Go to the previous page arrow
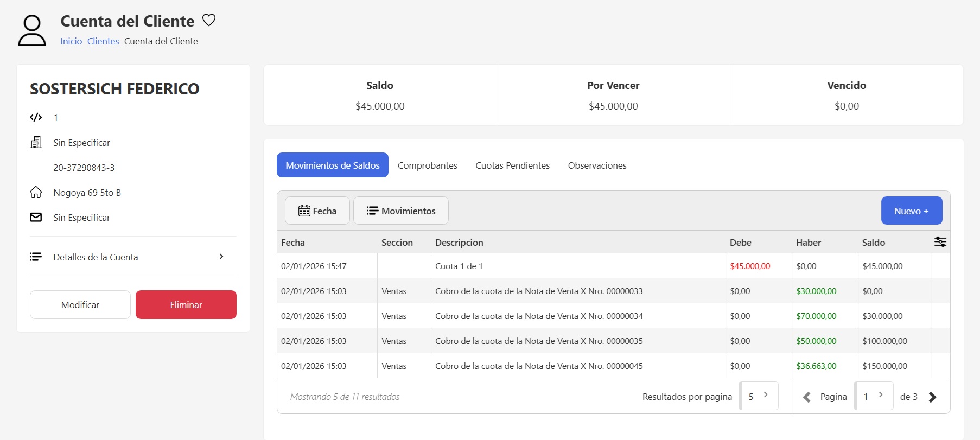980x440 pixels. 807,397
